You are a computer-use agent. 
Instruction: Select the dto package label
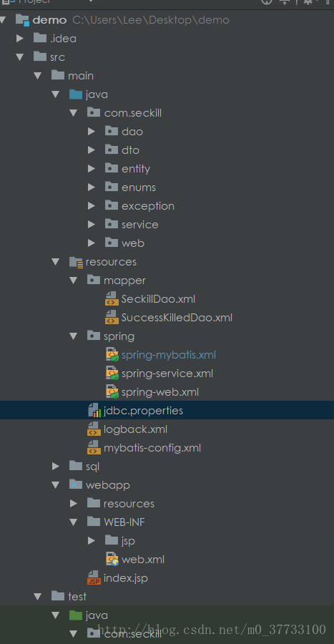coord(130,150)
